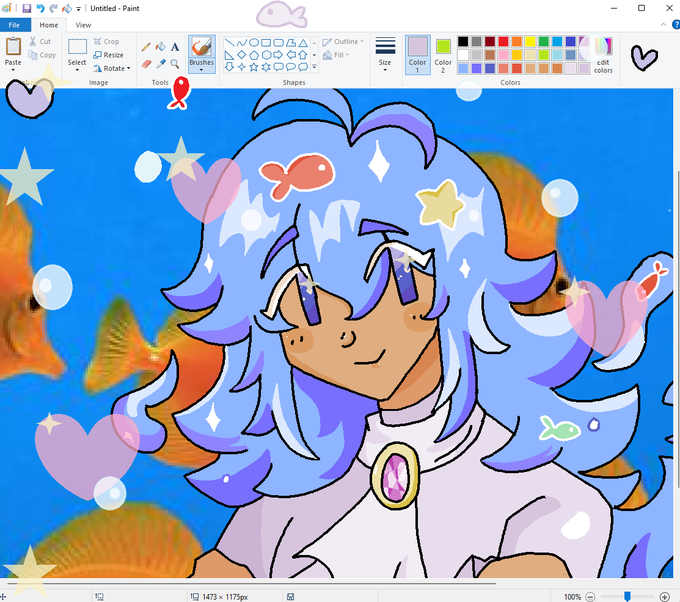Open the Select options dropdown arrow
The width and height of the screenshot is (680, 602).
[77, 70]
